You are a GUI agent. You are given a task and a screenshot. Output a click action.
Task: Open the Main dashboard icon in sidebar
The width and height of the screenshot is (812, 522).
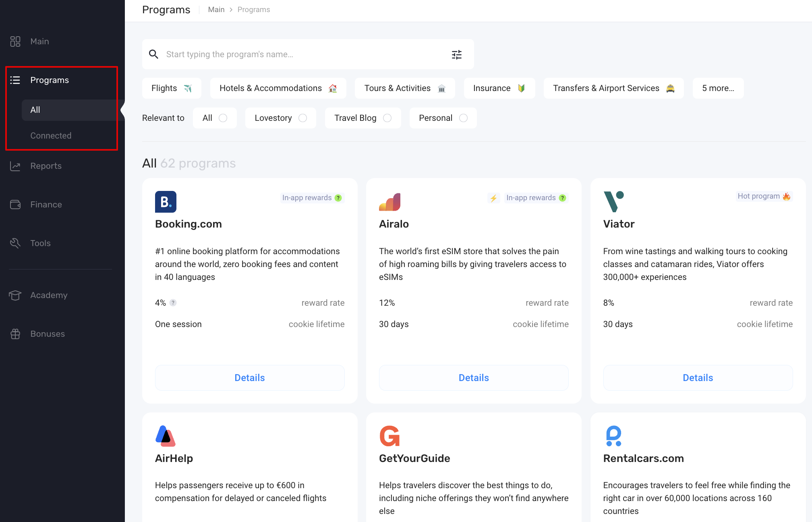(x=15, y=41)
